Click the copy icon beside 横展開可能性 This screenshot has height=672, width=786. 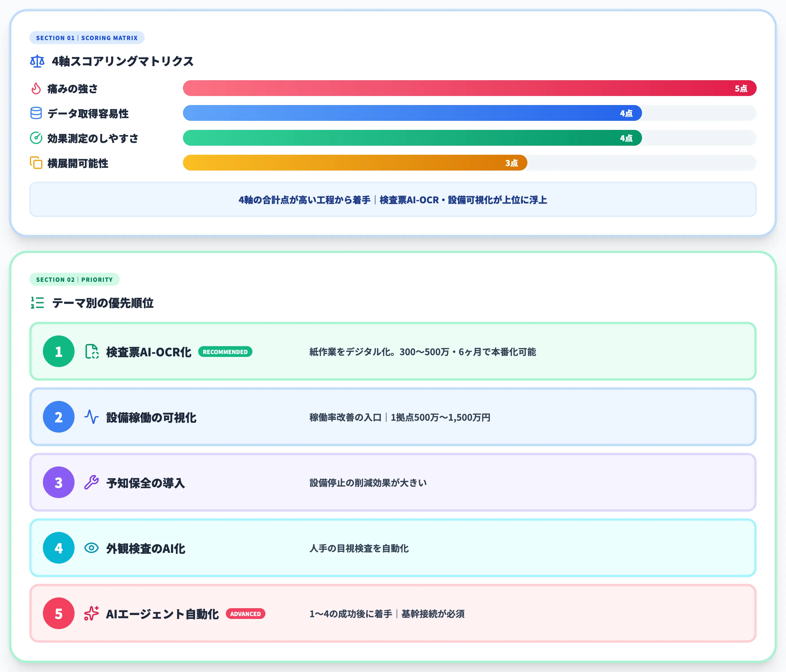pos(36,163)
